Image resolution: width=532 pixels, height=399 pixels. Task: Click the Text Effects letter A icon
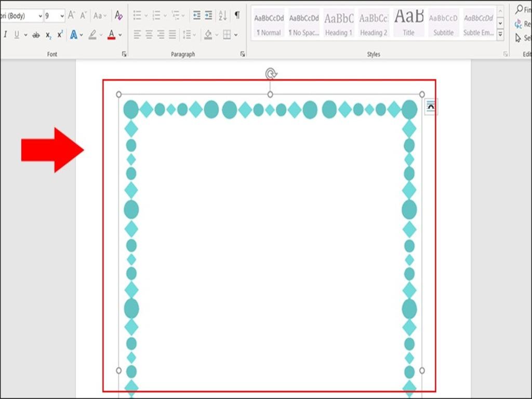click(74, 35)
